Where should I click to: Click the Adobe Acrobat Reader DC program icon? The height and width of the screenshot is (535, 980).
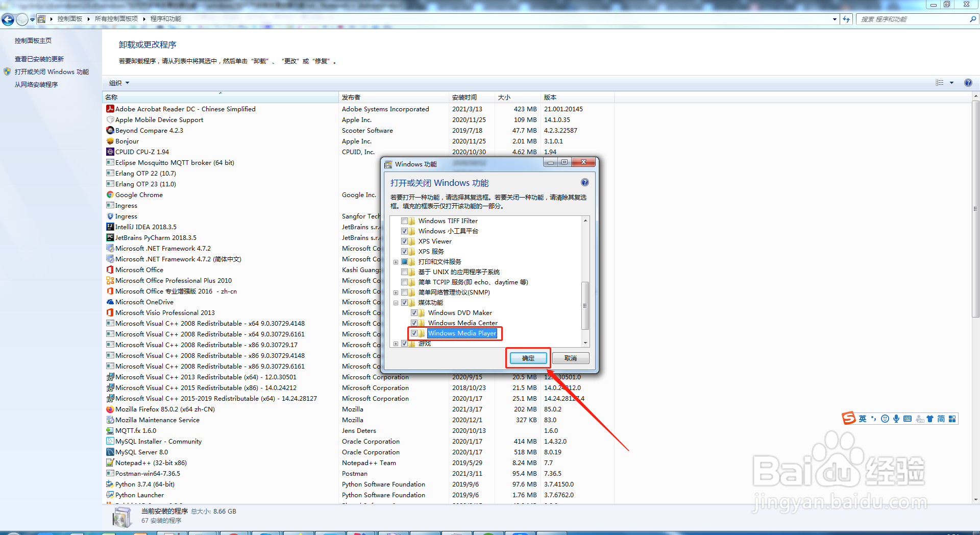point(110,109)
